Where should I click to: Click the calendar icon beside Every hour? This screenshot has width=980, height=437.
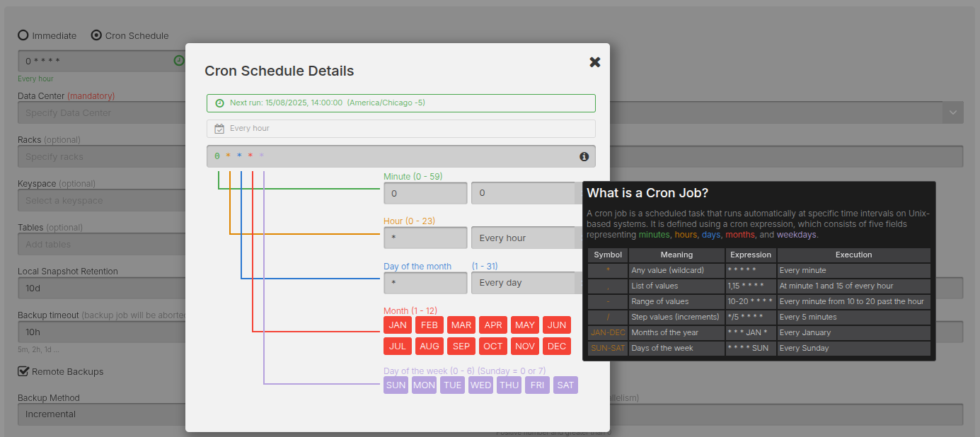219,129
